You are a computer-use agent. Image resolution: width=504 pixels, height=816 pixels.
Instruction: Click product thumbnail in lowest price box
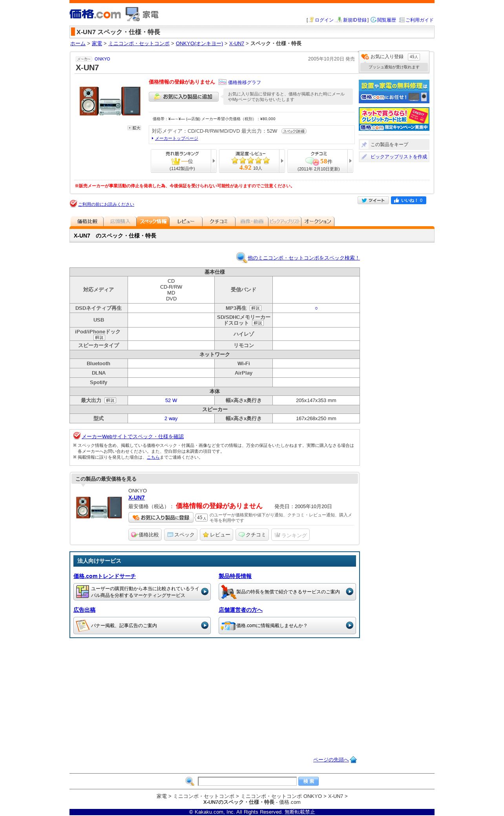(x=99, y=507)
